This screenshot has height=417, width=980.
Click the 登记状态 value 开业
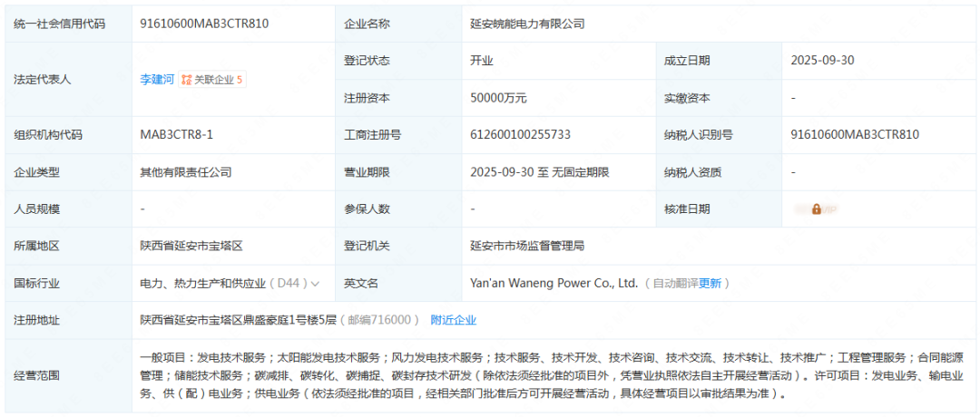click(481, 61)
